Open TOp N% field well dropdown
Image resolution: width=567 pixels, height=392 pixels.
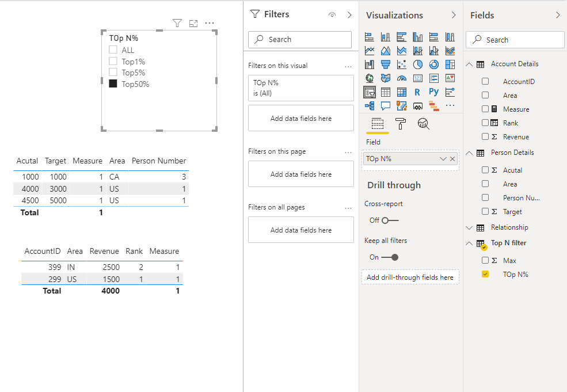pos(443,159)
